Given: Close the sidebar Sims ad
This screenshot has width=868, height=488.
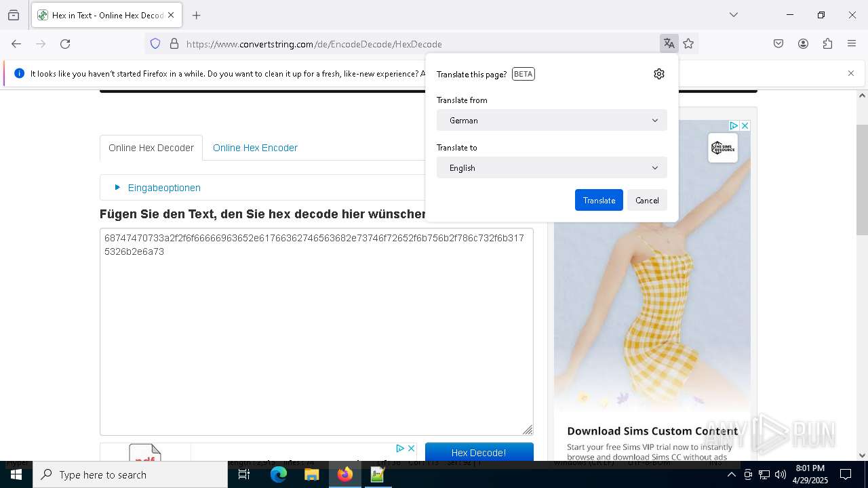Looking at the screenshot, I should (x=745, y=125).
